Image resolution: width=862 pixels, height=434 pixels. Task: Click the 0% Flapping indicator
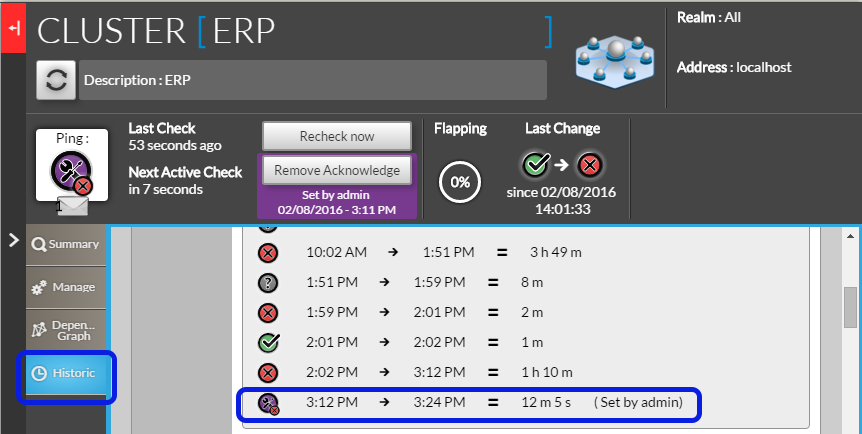[460, 182]
